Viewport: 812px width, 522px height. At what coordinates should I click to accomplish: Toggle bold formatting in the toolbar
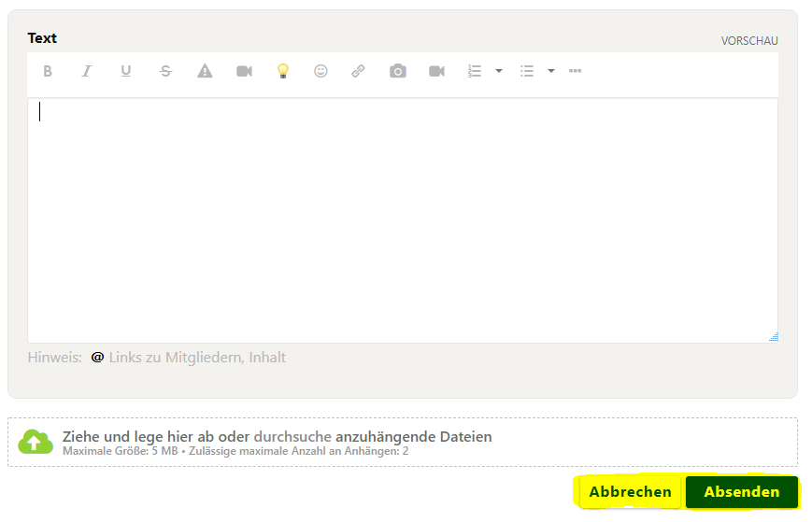point(48,71)
